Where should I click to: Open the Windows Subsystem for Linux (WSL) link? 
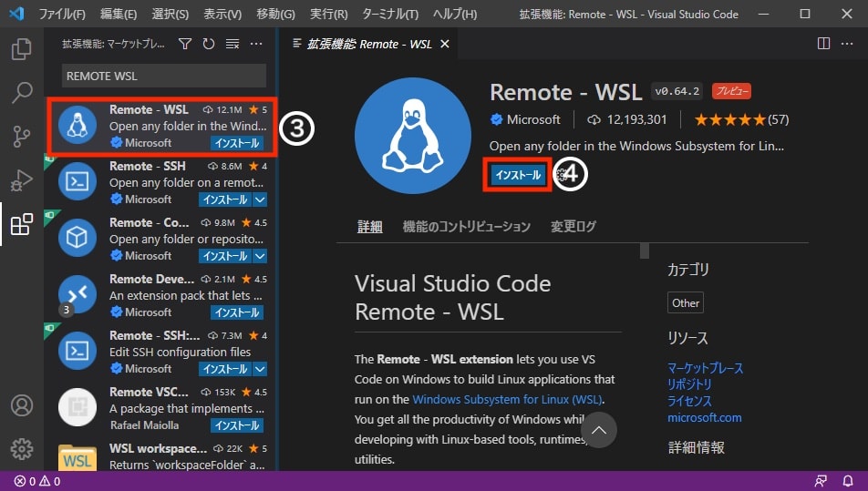point(507,399)
